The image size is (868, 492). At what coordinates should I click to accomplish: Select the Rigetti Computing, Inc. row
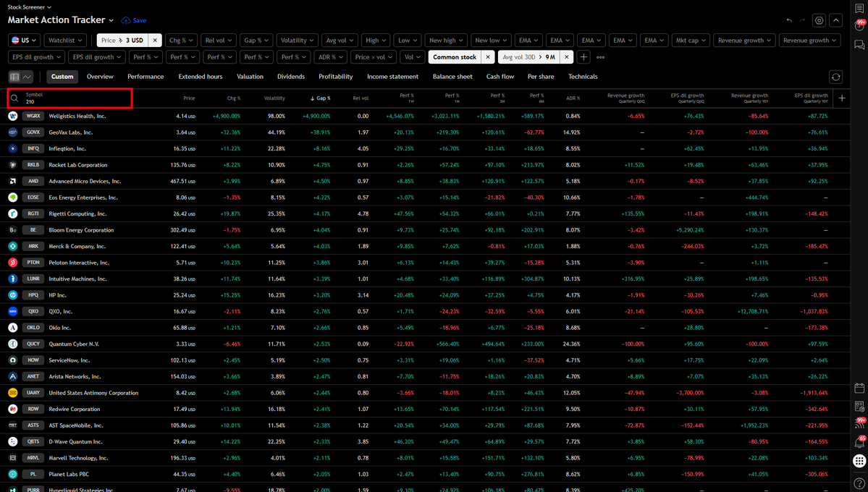[x=425, y=213]
